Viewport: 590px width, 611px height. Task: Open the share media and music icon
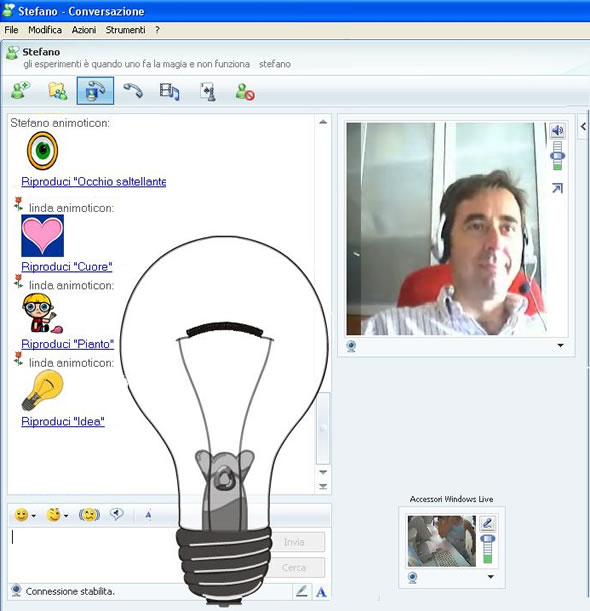click(x=170, y=92)
